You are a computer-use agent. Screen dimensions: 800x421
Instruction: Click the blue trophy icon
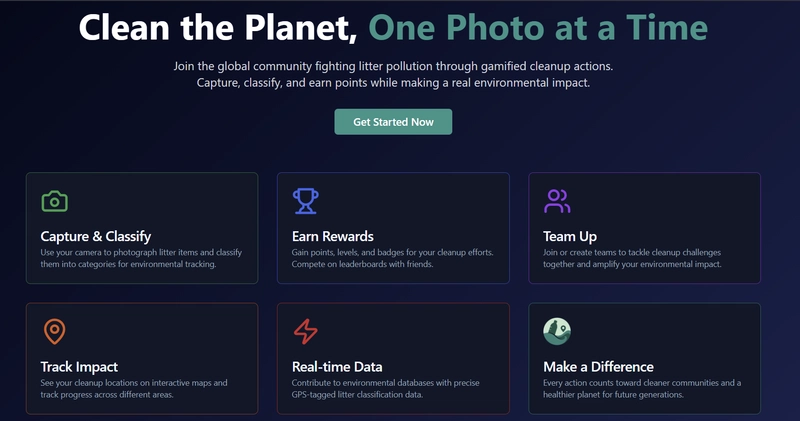(x=306, y=201)
